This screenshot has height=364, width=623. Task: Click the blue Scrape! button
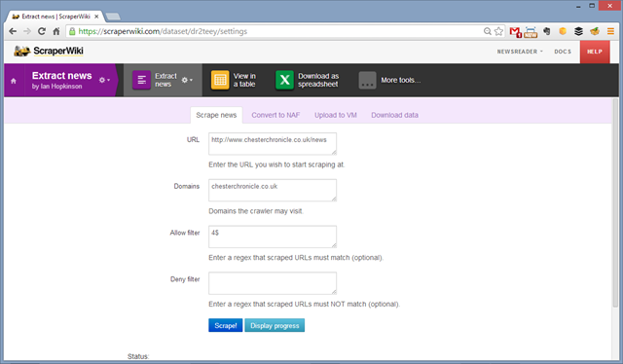225,325
